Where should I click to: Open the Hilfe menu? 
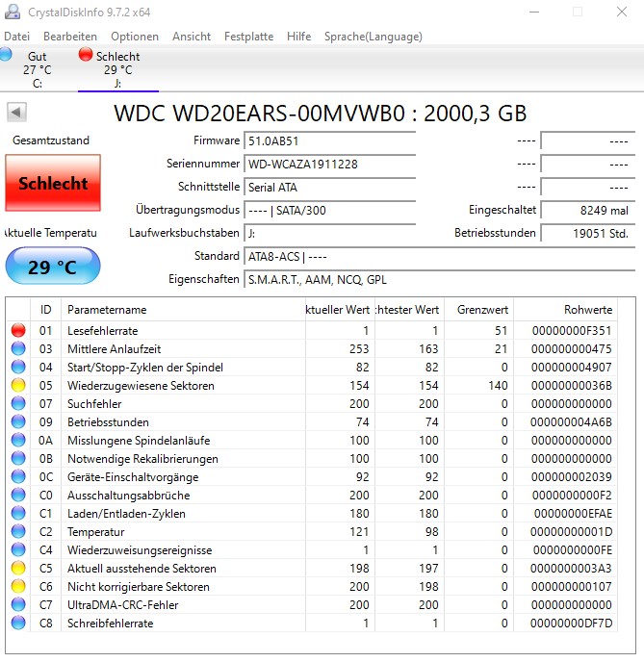[x=299, y=37]
